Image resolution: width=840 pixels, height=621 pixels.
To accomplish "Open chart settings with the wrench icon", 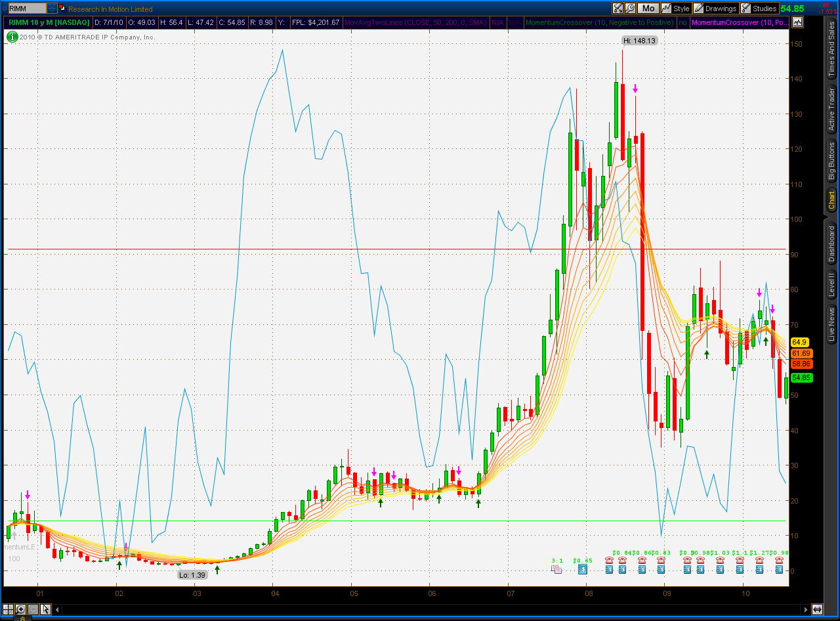I will coord(630,9).
